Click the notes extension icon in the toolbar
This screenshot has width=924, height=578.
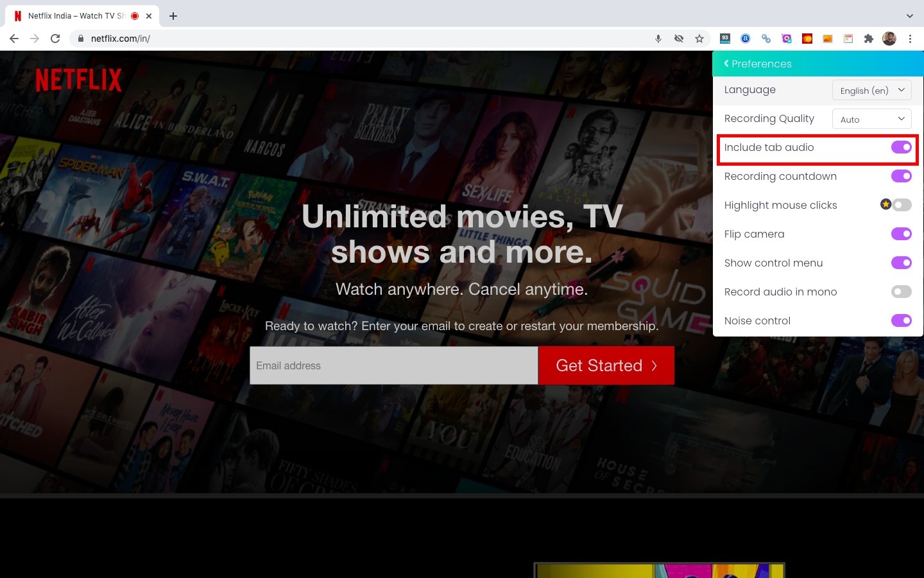tap(848, 39)
